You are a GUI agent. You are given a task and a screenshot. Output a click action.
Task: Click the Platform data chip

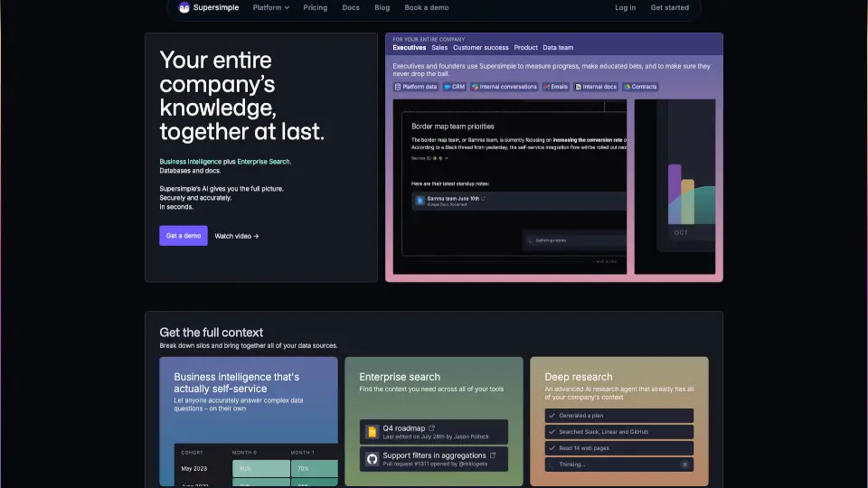pos(416,87)
